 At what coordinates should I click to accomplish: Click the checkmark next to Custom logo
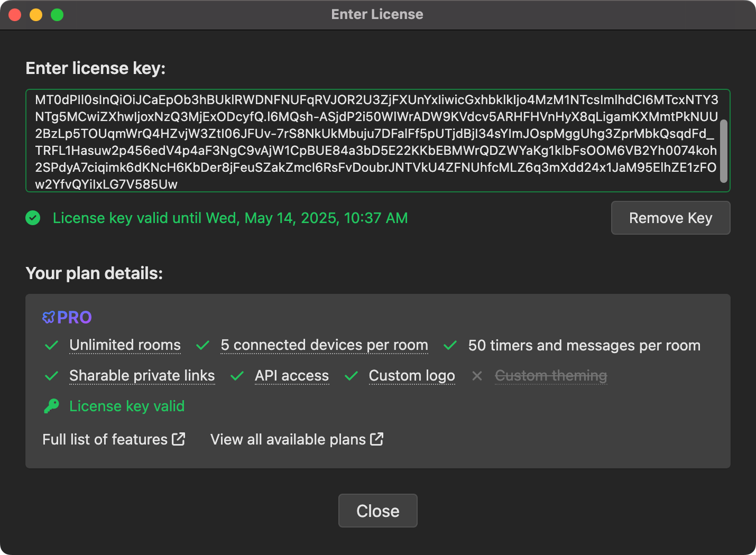(351, 376)
